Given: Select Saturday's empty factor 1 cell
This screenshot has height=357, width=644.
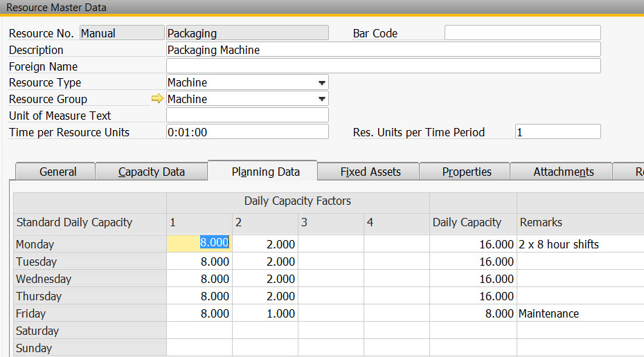Looking at the screenshot, I should pos(199,331).
